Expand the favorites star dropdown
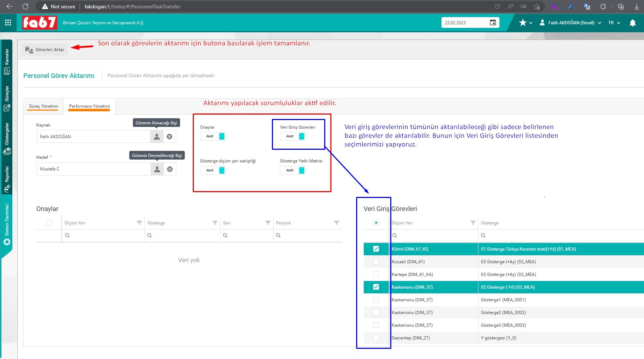This screenshot has width=644, height=359. pyautogui.click(x=525, y=23)
